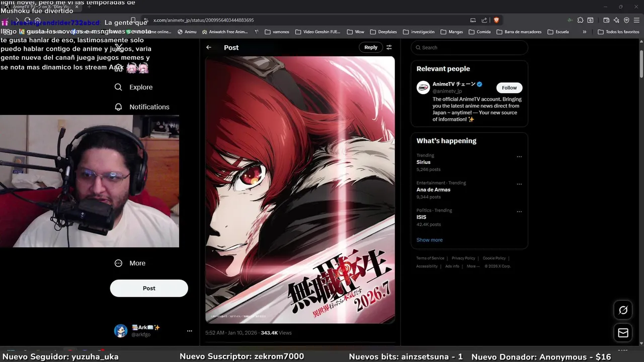Close the AnimeTV on X browser tab
The width and height of the screenshot is (644, 362).
(77, 7)
